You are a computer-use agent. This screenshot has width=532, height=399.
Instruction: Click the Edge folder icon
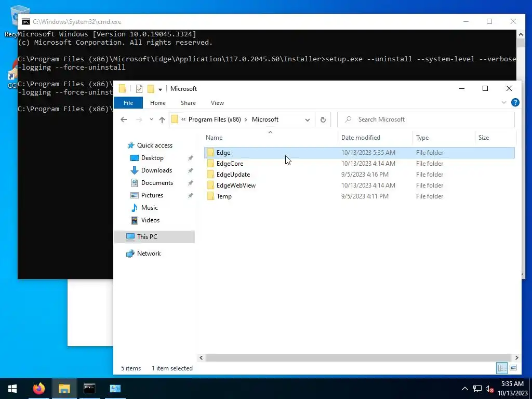210,153
